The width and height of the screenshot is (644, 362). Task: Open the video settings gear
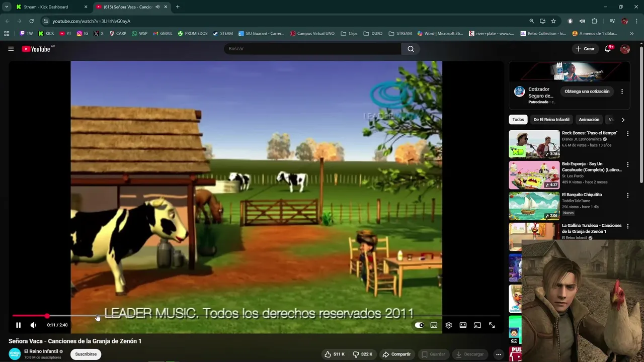tap(448, 325)
